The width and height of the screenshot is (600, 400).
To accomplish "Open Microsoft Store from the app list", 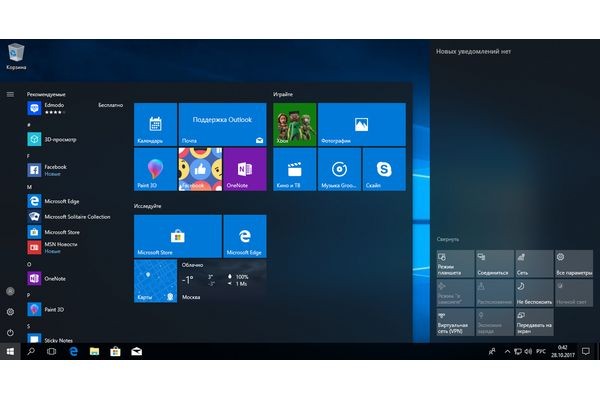I will pos(75,232).
